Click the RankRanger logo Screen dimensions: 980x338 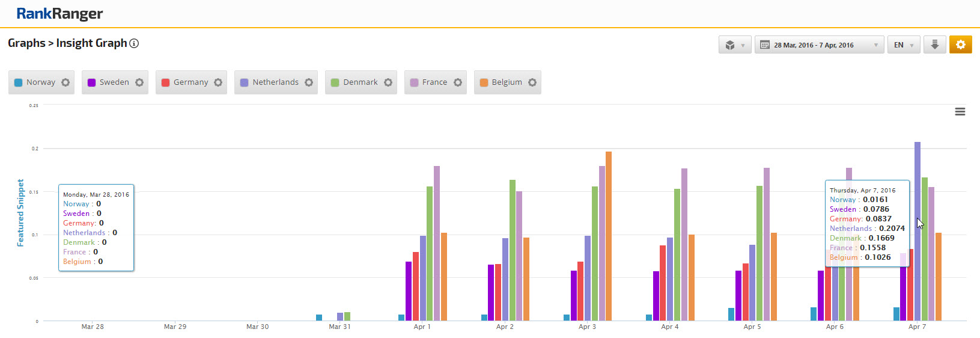coord(59,13)
